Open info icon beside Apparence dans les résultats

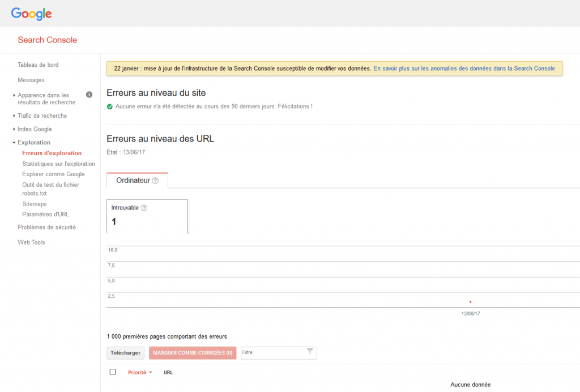[x=89, y=95]
